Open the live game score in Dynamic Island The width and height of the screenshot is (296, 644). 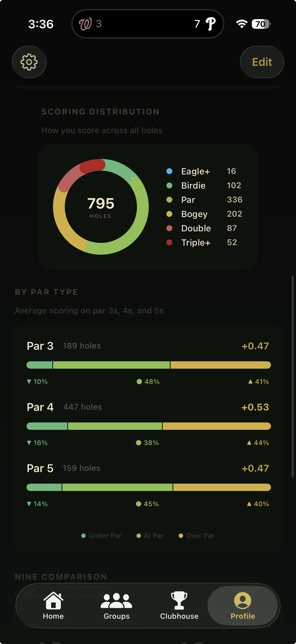coord(148,24)
